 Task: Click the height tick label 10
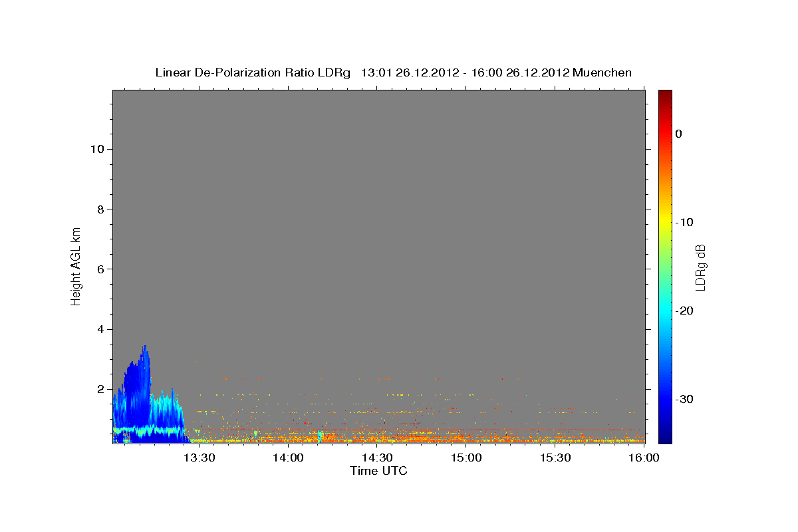(96, 149)
